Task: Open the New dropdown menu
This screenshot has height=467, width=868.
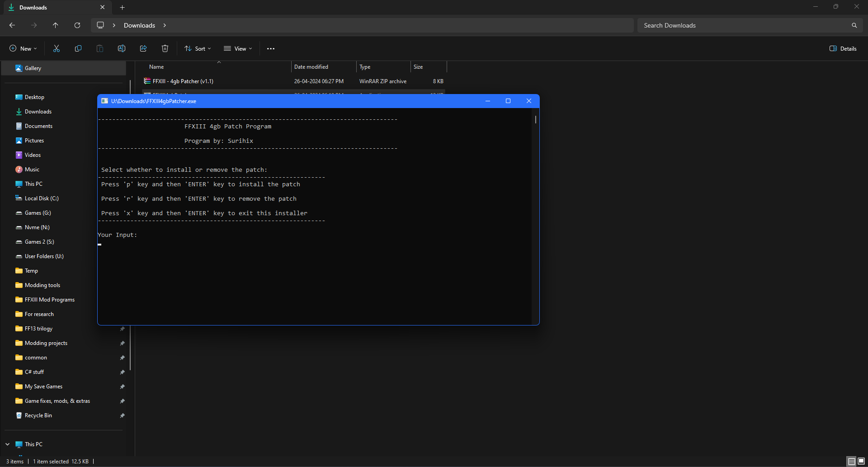Action: click(x=23, y=49)
